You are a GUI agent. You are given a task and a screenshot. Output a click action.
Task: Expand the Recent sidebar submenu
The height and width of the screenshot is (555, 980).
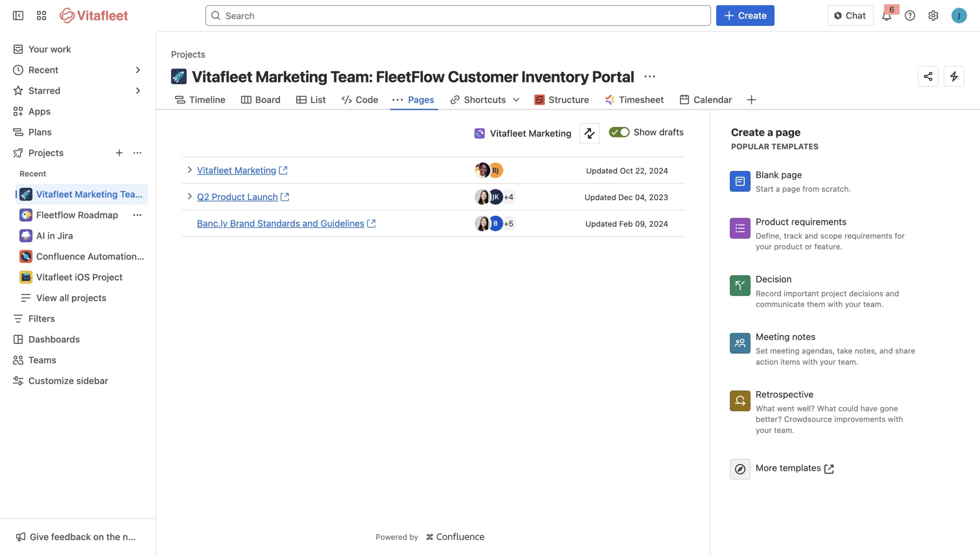pos(138,70)
